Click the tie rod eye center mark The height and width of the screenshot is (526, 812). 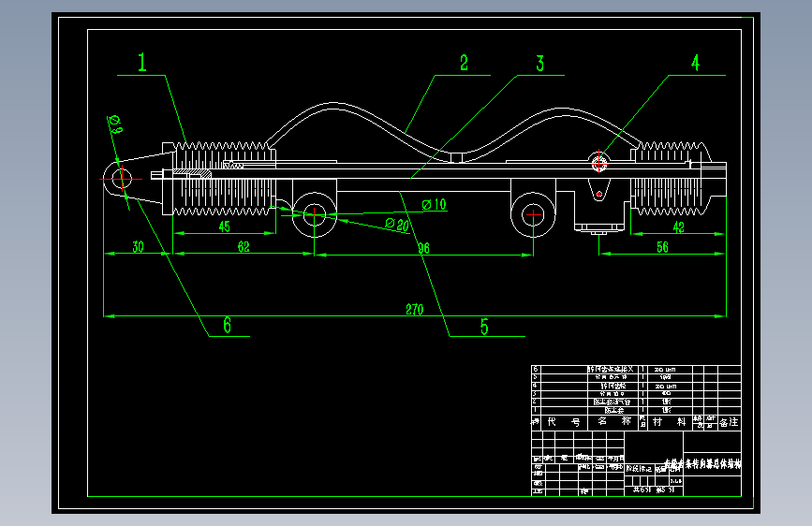(x=121, y=179)
